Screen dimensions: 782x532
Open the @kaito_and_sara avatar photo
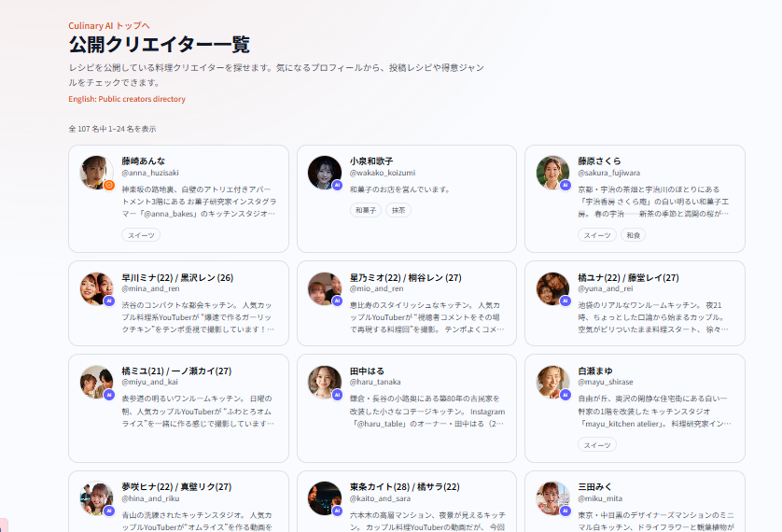(x=324, y=498)
